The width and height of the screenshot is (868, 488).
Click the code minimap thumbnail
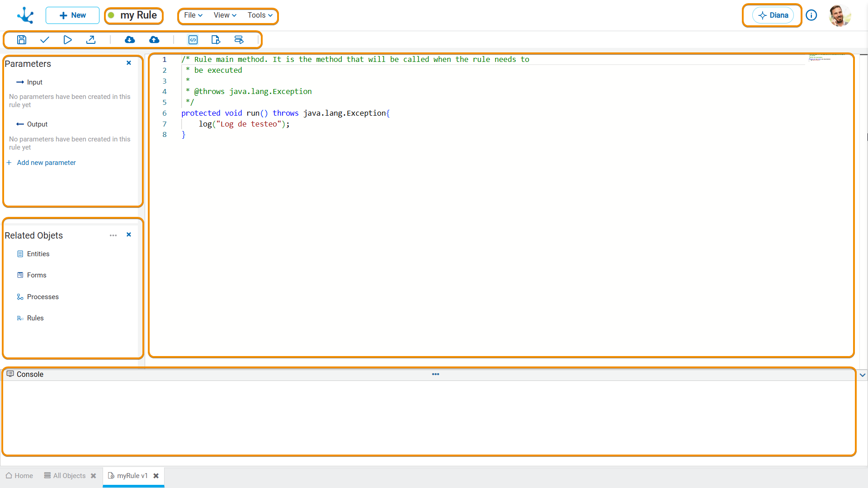click(827, 58)
